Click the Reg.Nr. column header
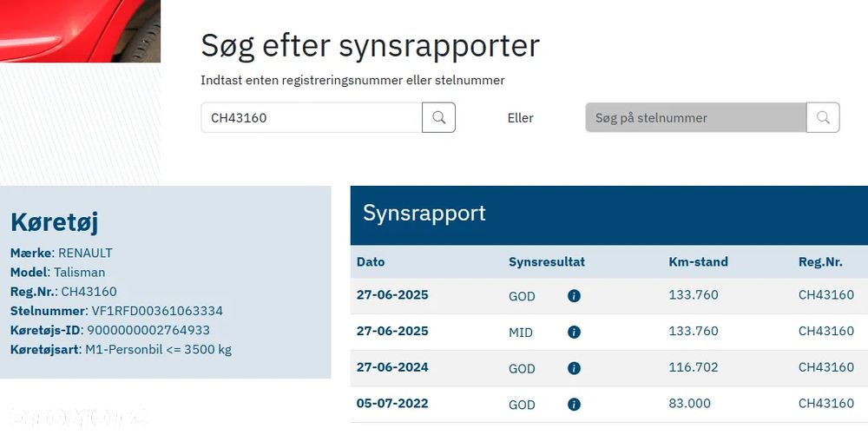868x435 pixels. click(x=820, y=261)
